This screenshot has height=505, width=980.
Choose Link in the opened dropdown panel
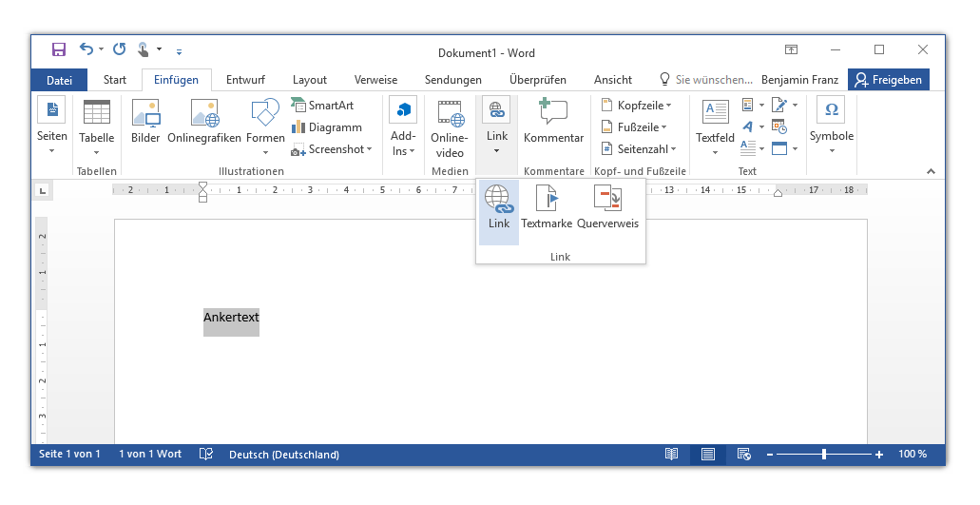(499, 212)
